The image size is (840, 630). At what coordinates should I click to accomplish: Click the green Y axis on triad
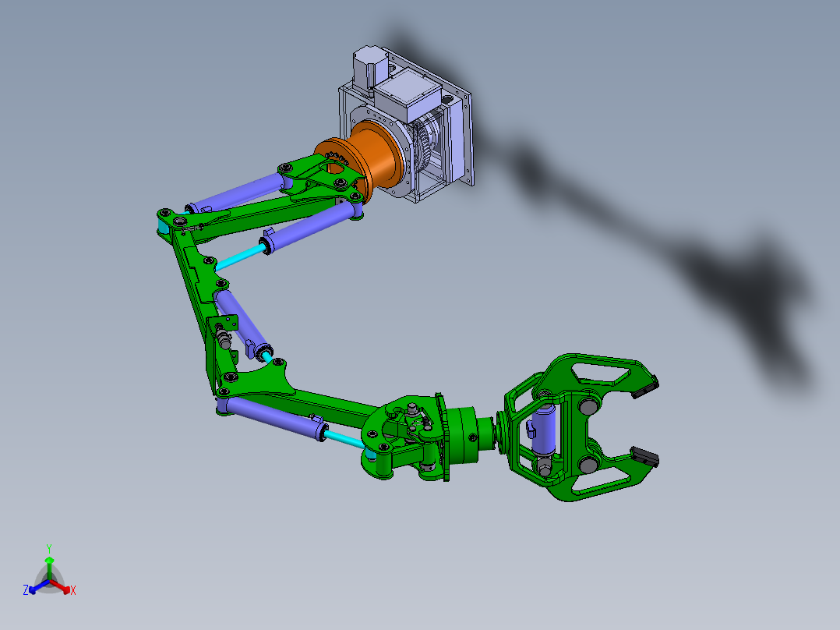click(x=49, y=567)
